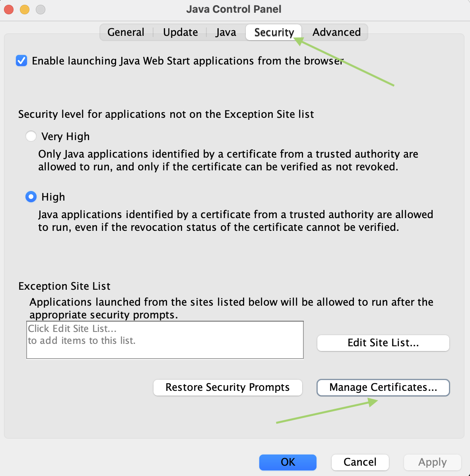The image size is (470, 476).
Task: Select the Very High security level
Action: 31,136
